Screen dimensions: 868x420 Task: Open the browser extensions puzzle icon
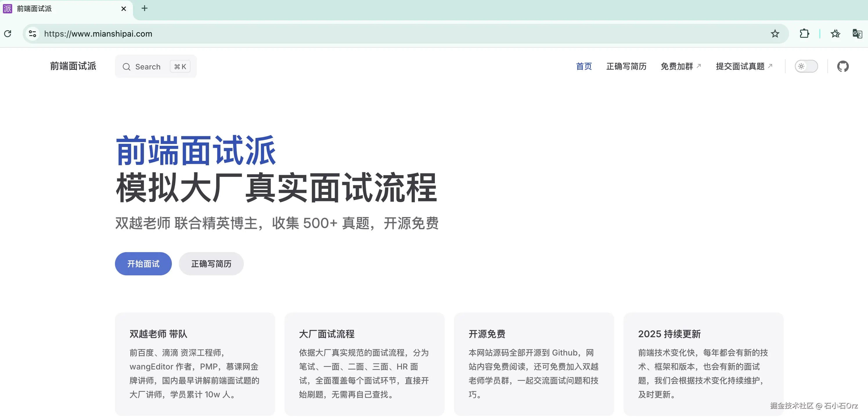[804, 34]
